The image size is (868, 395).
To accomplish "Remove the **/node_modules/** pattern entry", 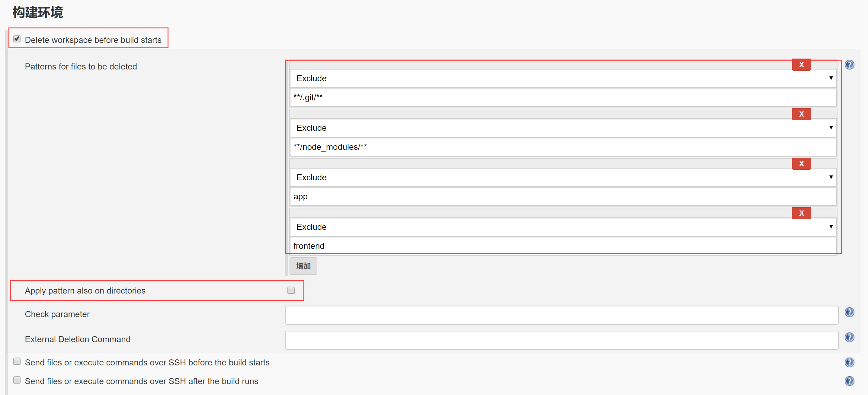I will 801,114.
